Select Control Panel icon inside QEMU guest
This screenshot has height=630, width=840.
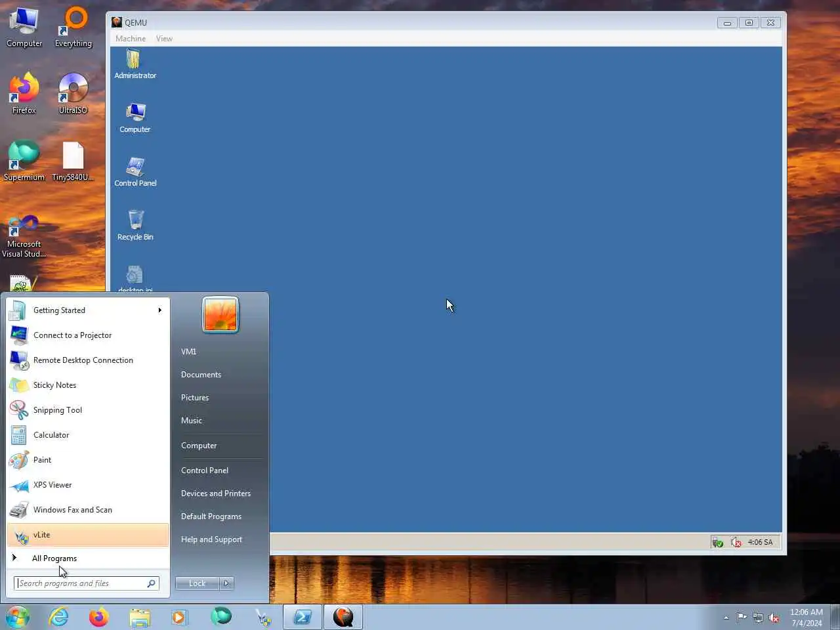pos(135,172)
